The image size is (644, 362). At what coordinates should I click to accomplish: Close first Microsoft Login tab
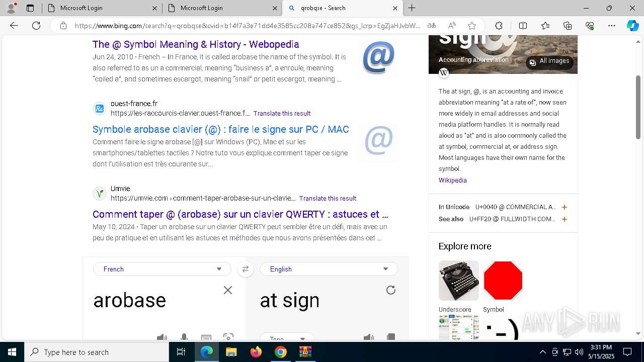pyautogui.click(x=154, y=8)
